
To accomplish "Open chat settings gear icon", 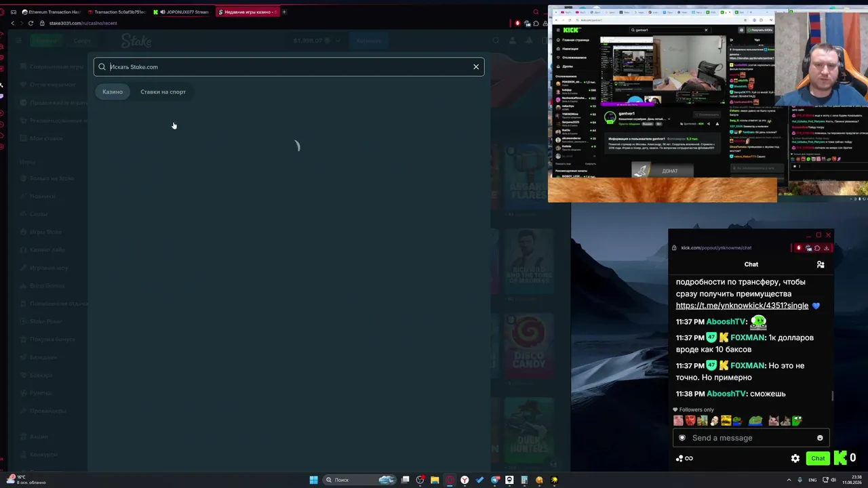I will click(x=795, y=458).
